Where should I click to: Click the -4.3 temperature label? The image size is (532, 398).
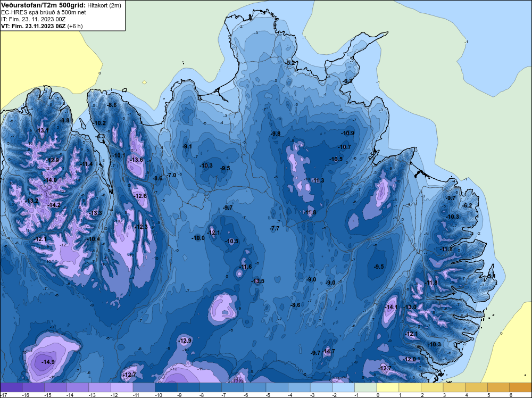[x=101, y=136]
